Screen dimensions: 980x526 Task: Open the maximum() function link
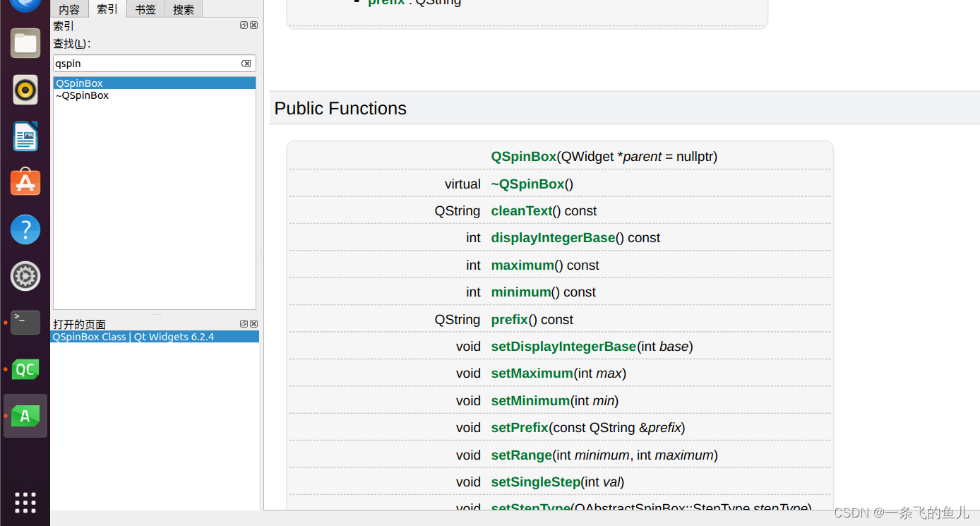tap(522, 265)
